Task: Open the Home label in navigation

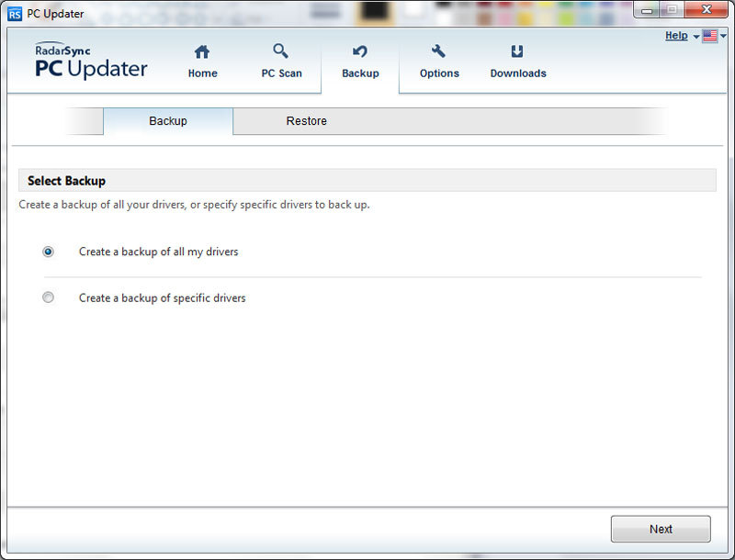Action: [202, 73]
